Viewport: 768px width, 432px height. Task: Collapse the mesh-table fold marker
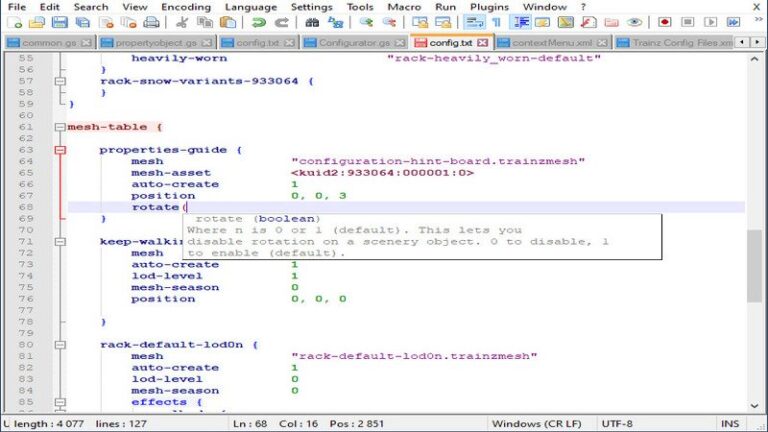click(x=60, y=127)
